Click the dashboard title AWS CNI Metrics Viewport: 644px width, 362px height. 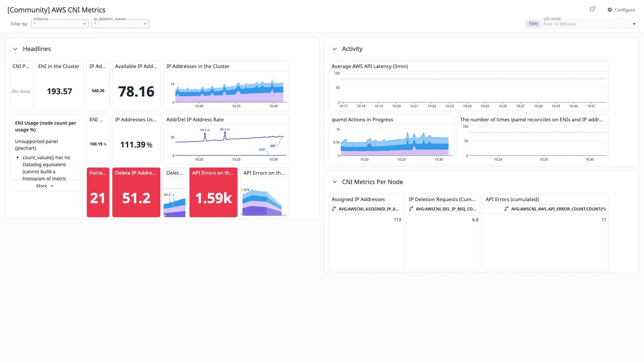(x=56, y=10)
